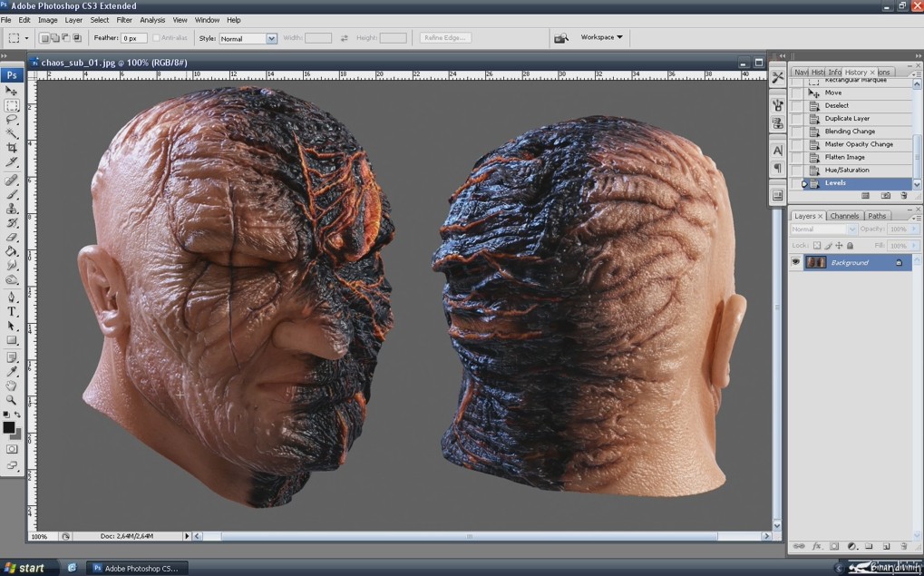
Task: Select the Slice tool
Action: (11, 161)
